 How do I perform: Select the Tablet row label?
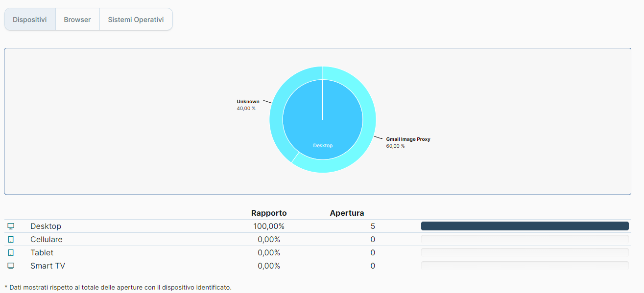42,253
